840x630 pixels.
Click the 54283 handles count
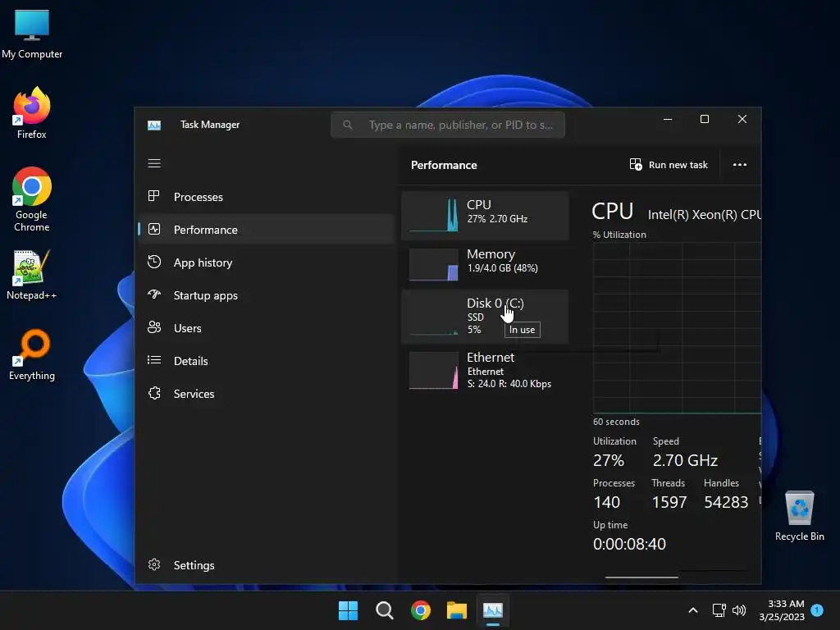click(726, 502)
